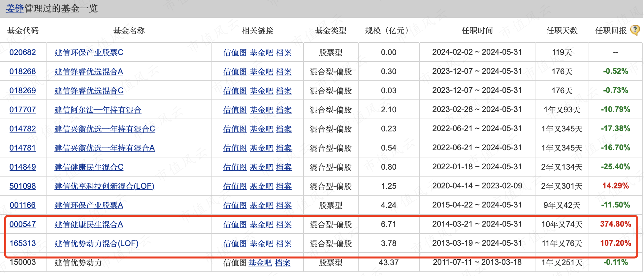This screenshot has width=644, height=276.
Task: Open 建信锋睿优选混合C fund page
Action: 89,91
